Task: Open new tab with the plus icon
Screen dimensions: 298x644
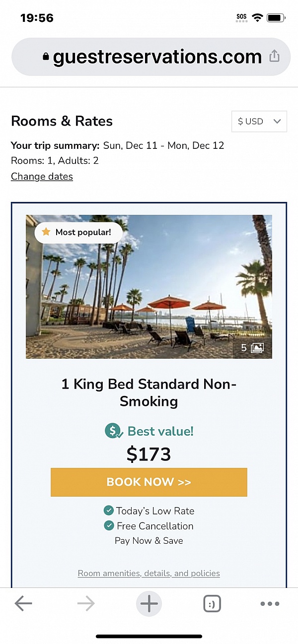Action: pyautogui.click(x=149, y=603)
